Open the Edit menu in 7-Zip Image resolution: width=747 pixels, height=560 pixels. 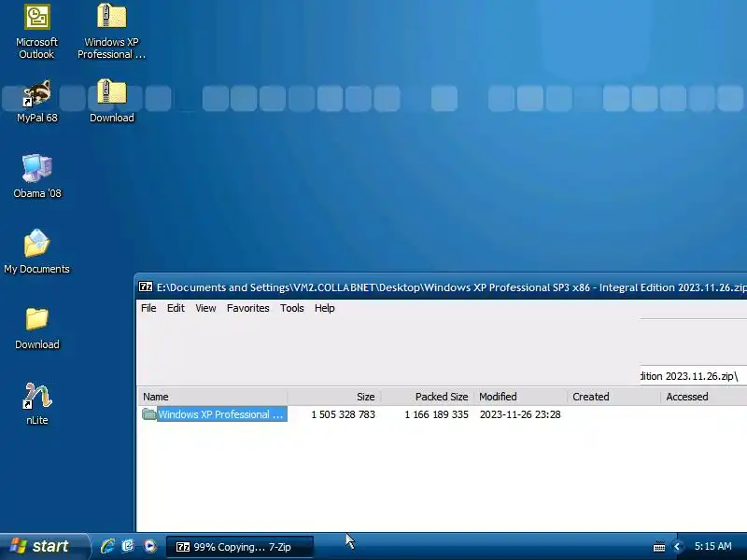tap(176, 308)
